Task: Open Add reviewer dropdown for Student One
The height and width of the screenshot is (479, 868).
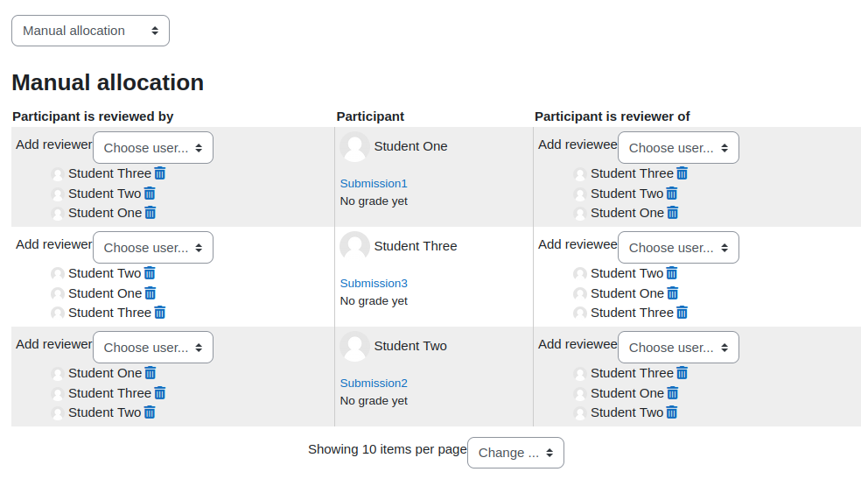Action: 153,148
